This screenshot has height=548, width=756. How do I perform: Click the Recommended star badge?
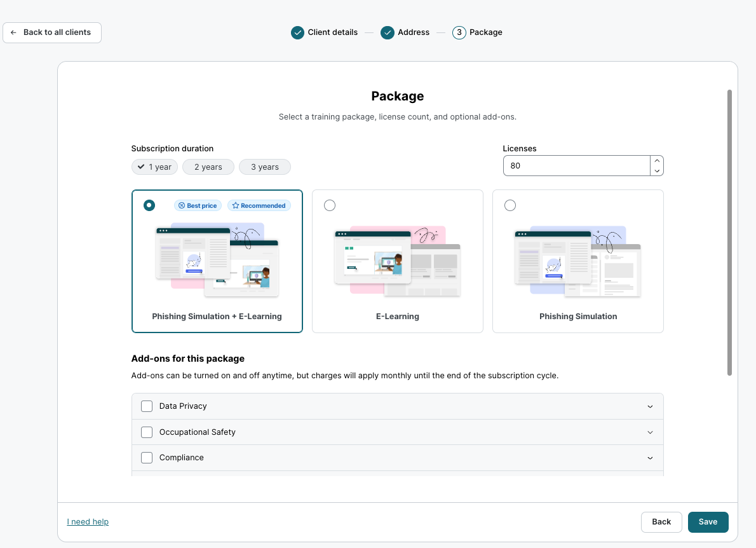(259, 205)
